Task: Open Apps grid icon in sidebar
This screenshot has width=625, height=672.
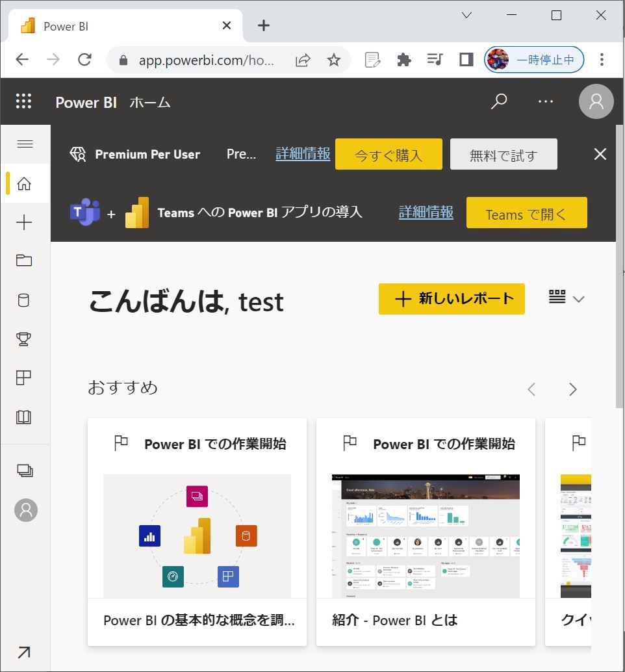Action: [23, 378]
